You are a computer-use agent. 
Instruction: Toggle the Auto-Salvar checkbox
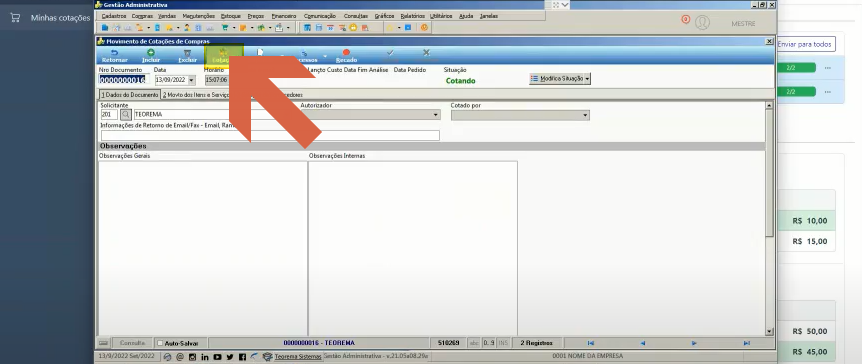pos(160,343)
